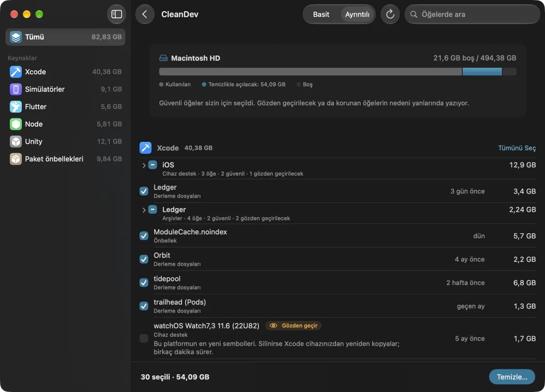Screen dimensions: 545x392
Task: Select Xcode source in sidebar
Action: (65, 72)
